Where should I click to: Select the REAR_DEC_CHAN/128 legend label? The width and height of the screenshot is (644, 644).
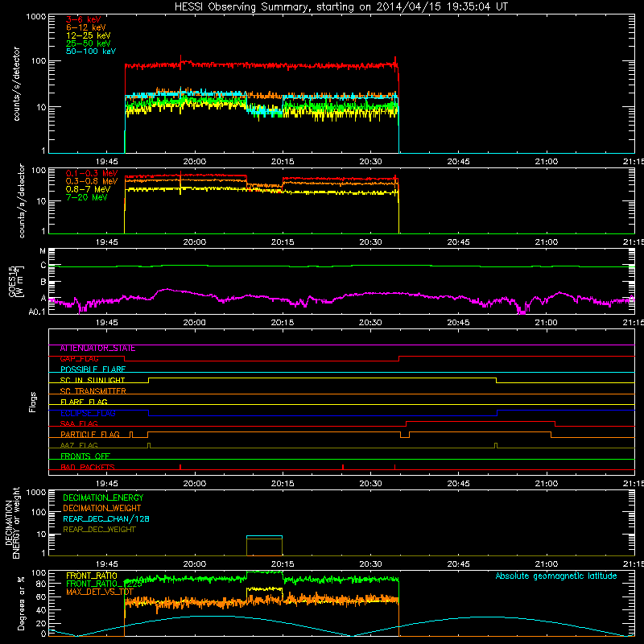pos(106,519)
